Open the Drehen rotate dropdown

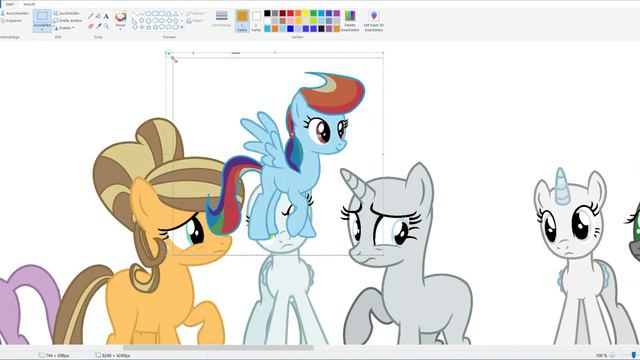[x=64, y=28]
